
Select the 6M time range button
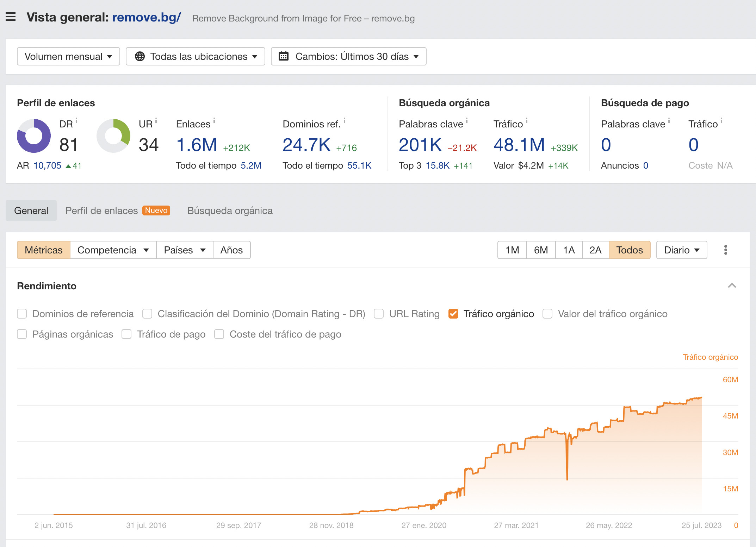click(541, 250)
